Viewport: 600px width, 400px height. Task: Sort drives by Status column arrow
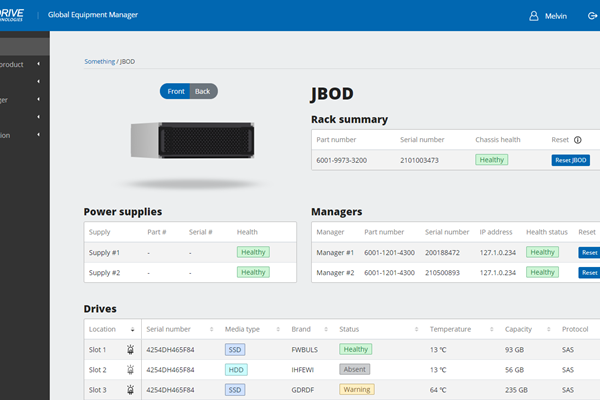click(416, 330)
